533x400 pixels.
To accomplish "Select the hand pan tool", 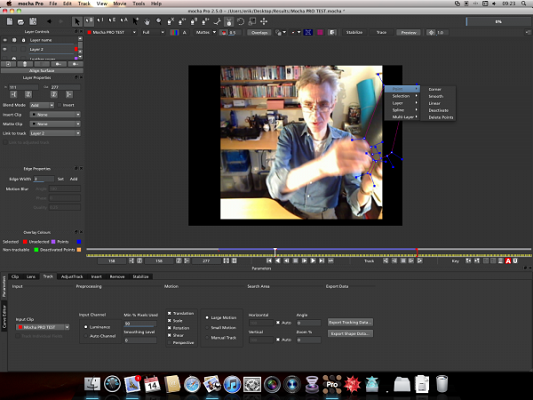I will point(147,22).
